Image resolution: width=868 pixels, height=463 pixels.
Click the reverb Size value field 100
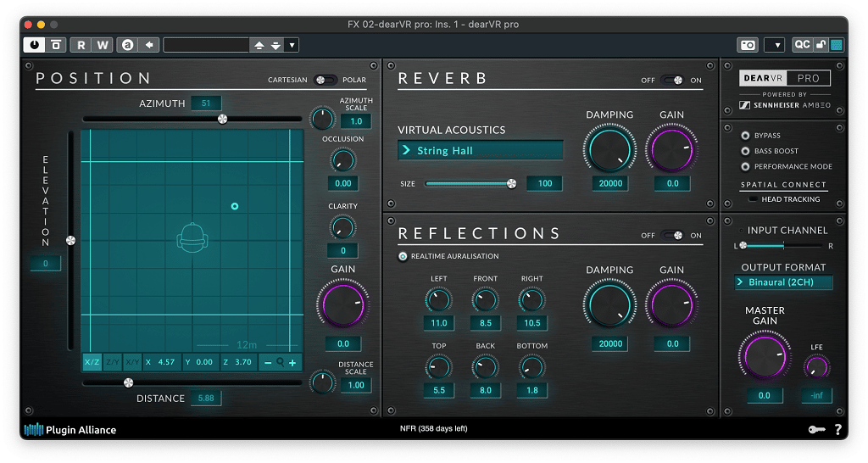[545, 183]
